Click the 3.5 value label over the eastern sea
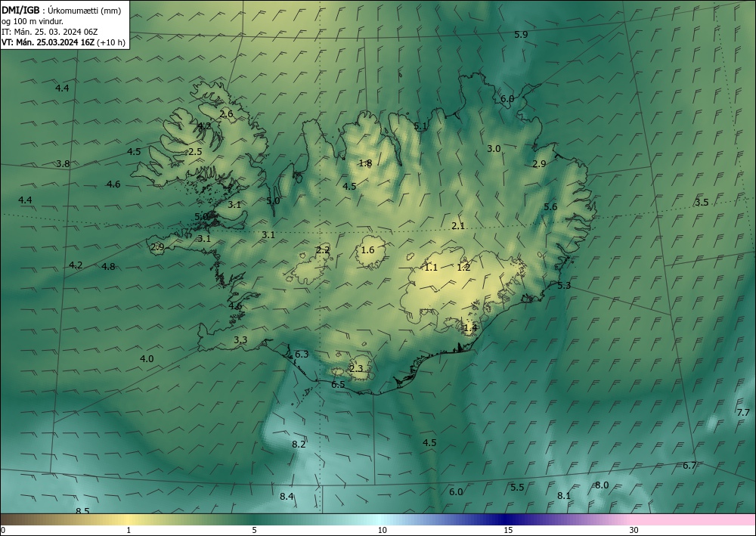The height and width of the screenshot is (536, 756). (x=702, y=203)
